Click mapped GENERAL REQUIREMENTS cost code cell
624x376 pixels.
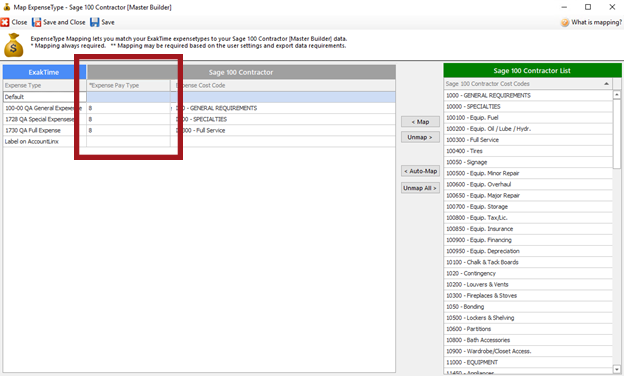(283, 108)
